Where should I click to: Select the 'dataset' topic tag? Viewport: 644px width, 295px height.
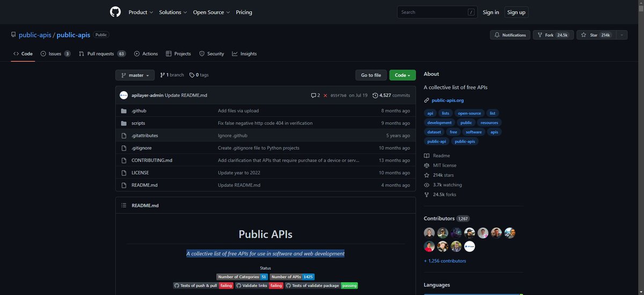coord(434,131)
